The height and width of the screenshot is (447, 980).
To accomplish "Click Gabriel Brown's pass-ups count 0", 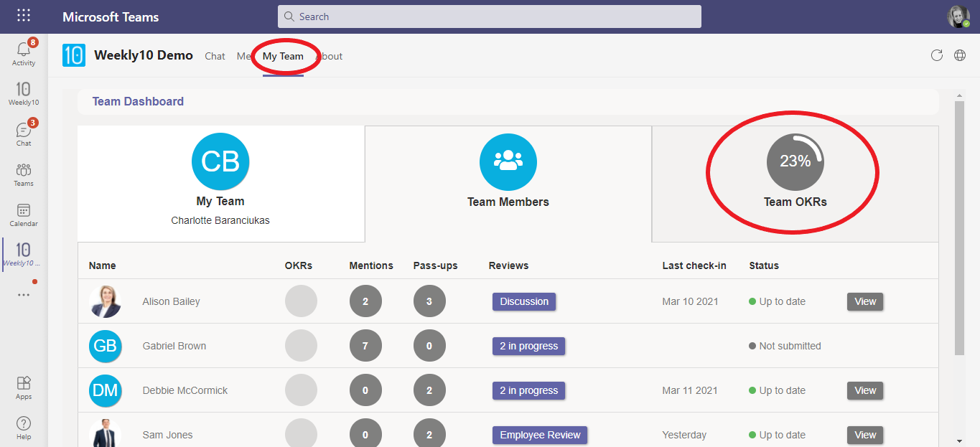I will coord(429,346).
